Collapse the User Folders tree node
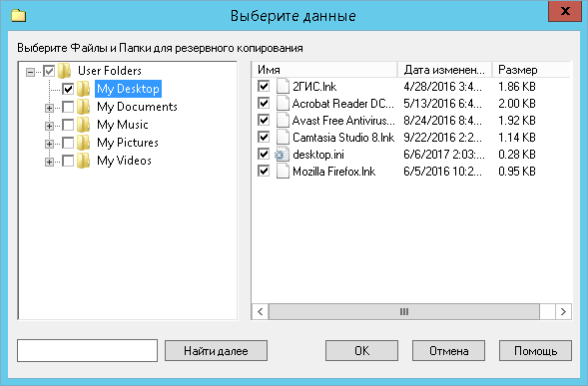This screenshot has width=588, height=386. point(30,72)
